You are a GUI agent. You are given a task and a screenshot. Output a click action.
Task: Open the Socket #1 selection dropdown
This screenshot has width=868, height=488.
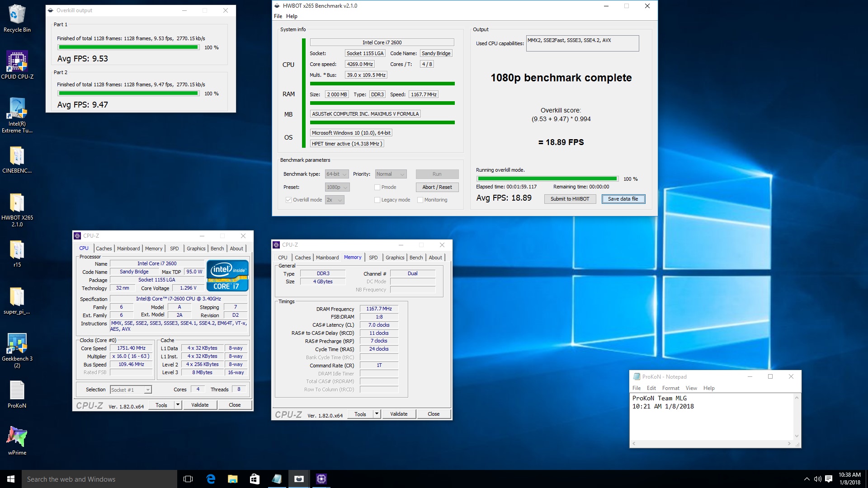pyautogui.click(x=131, y=389)
